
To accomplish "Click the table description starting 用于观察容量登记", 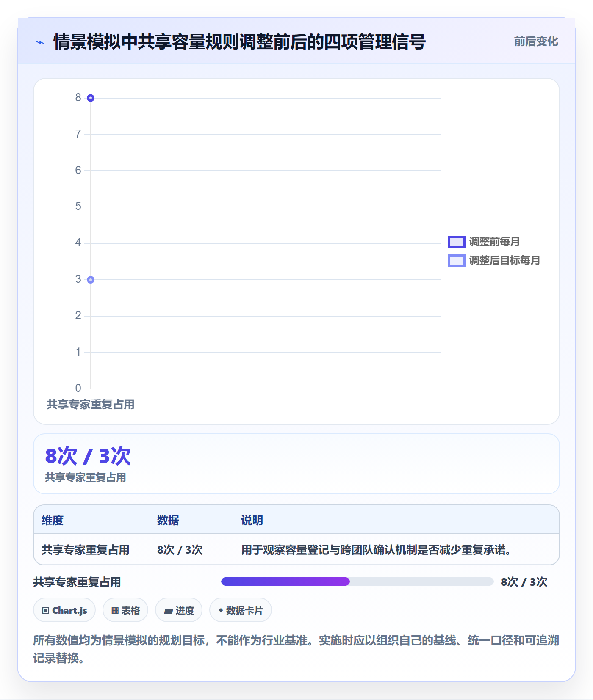I will click(x=376, y=550).
